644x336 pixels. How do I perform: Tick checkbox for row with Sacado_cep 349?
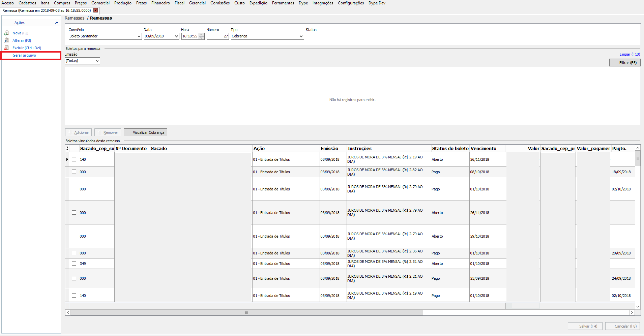74,264
